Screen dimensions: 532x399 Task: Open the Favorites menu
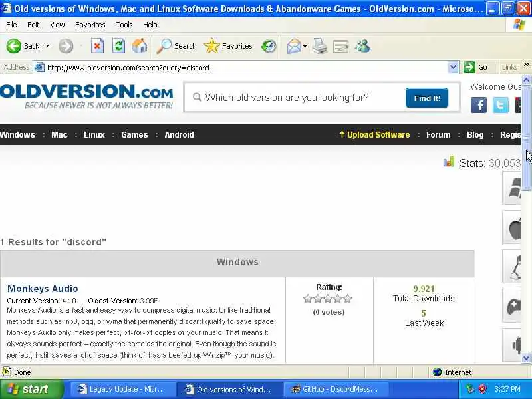tap(90, 25)
